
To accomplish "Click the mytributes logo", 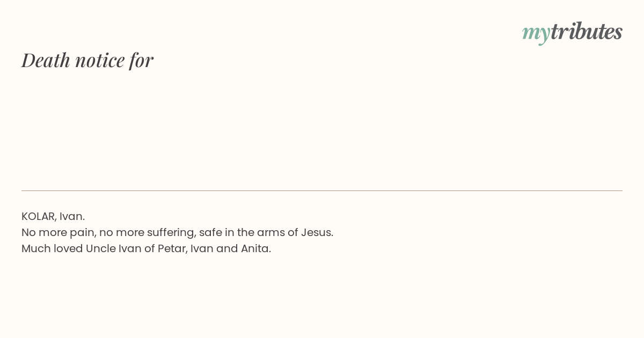I will pos(572,32).
